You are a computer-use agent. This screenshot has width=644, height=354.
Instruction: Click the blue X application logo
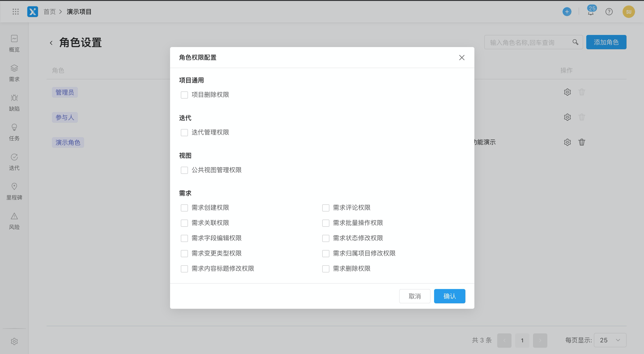(x=32, y=11)
